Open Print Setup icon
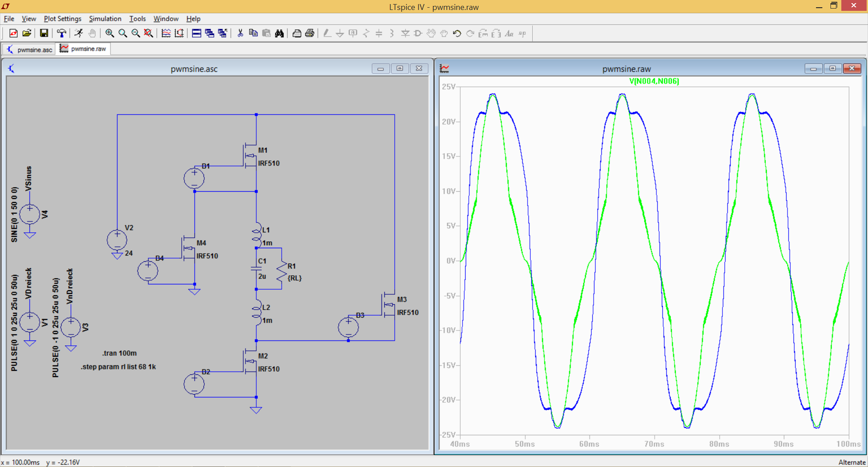Viewport: 868px width, 467px height. 297,33
